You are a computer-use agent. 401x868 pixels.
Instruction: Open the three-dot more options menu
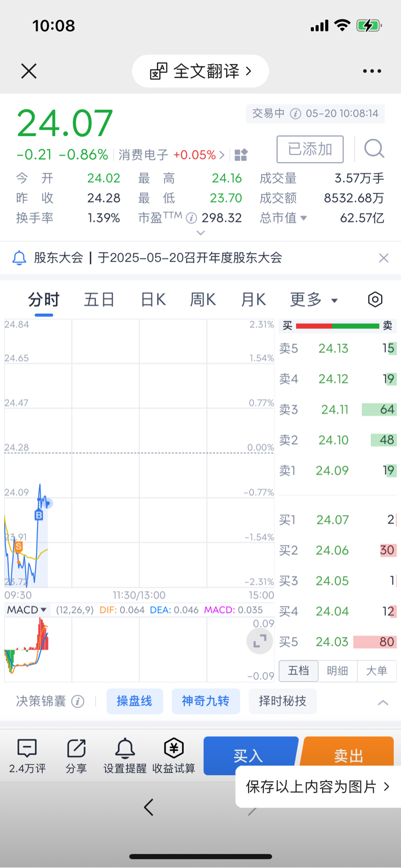pyautogui.click(x=372, y=71)
